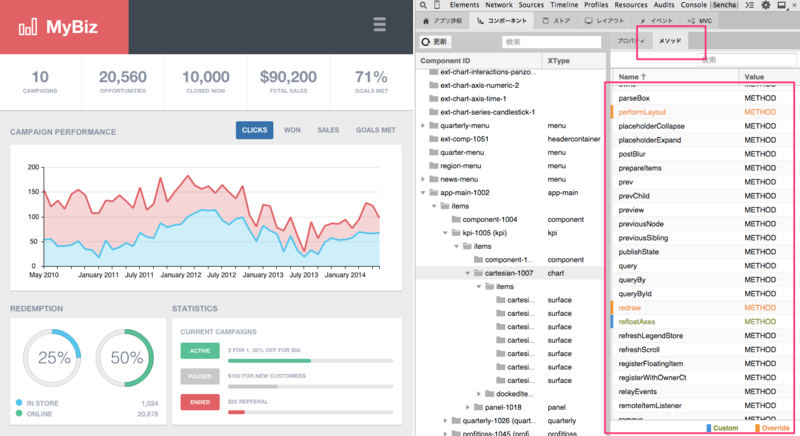Switch to the コンポーネント tab
This screenshot has width=800, height=436.
[x=502, y=21]
